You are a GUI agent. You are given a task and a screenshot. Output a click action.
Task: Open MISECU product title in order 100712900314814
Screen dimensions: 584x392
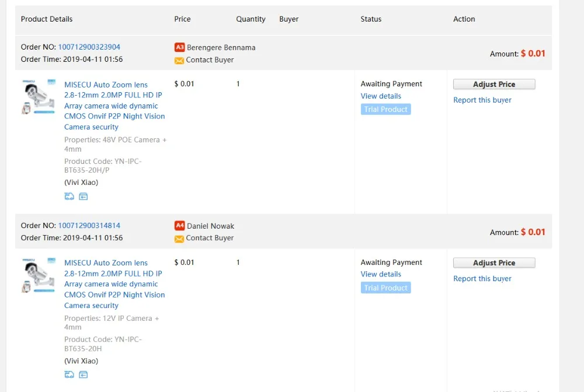click(x=114, y=284)
